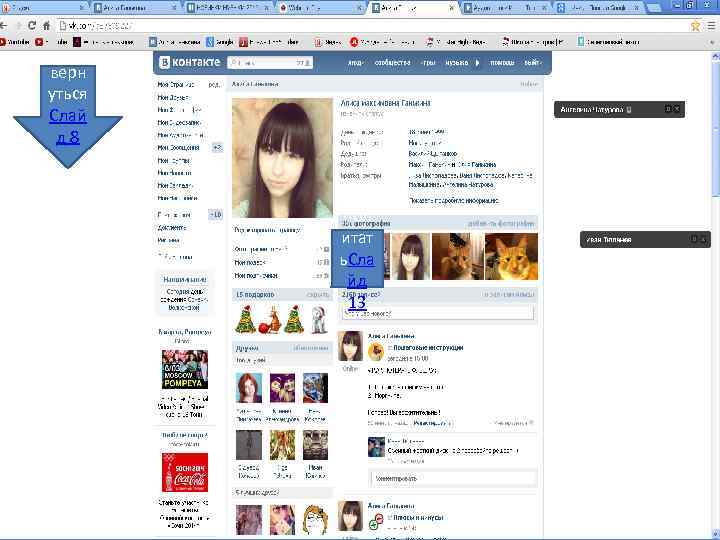Open Мои Друзья in the left menu

173,97
